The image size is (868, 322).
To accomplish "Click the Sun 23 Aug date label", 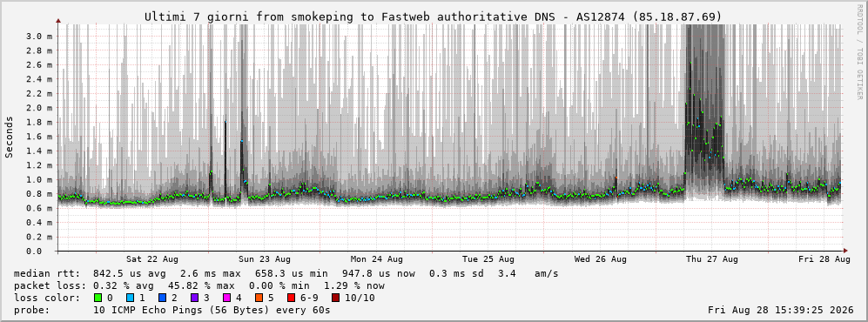I will click(x=265, y=259).
